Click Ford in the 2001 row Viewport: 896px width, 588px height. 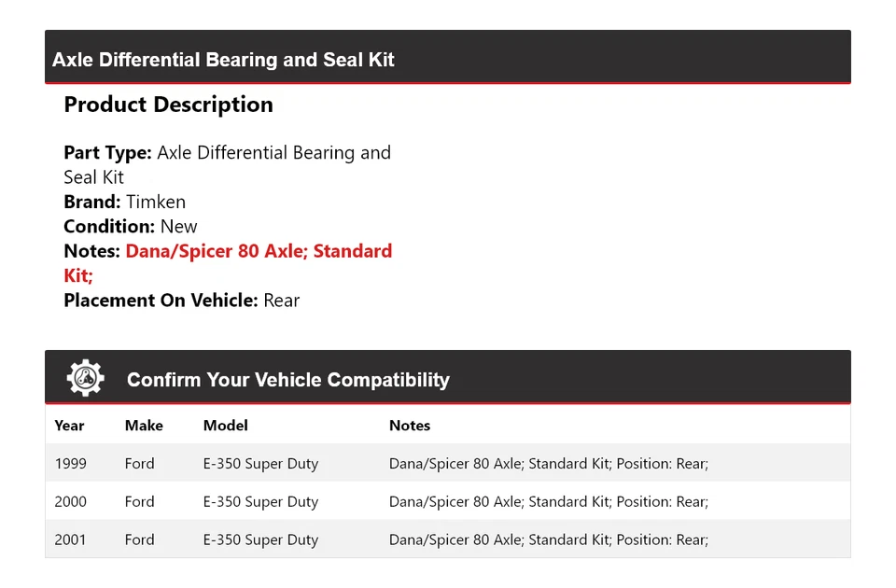coord(140,539)
